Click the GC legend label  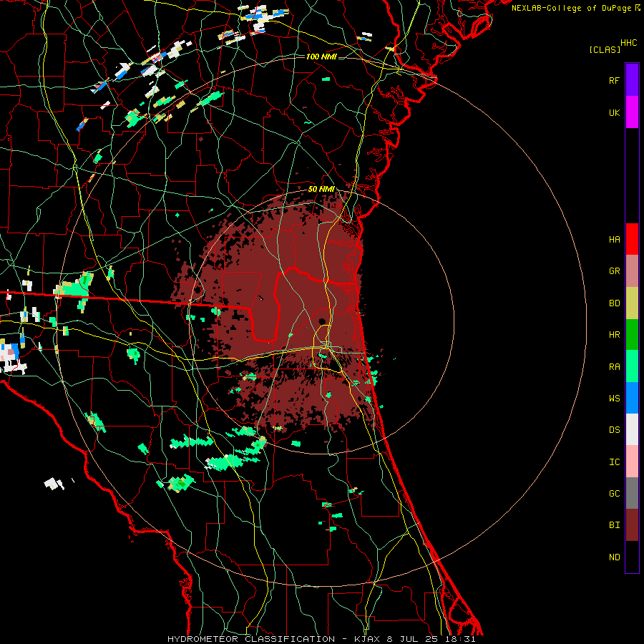(x=614, y=493)
